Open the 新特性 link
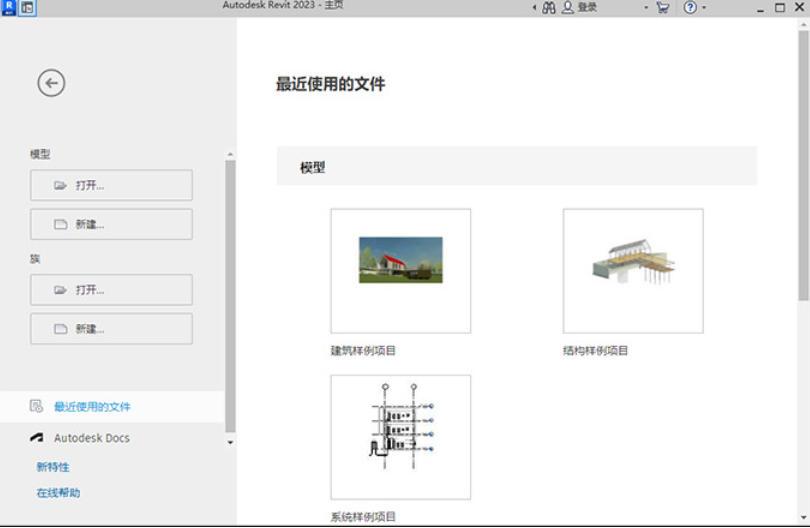The height and width of the screenshot is (528, 810). [53, 467]
